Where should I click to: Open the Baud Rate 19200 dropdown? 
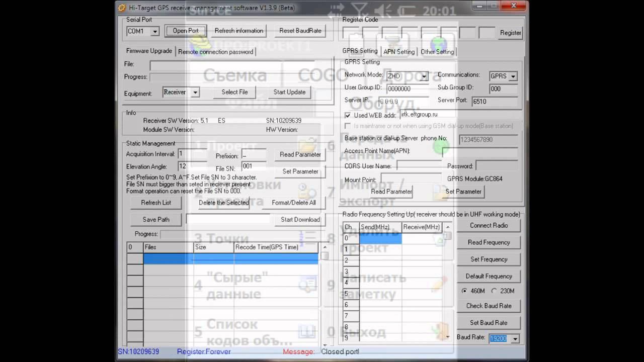click(x=515, y=339)
